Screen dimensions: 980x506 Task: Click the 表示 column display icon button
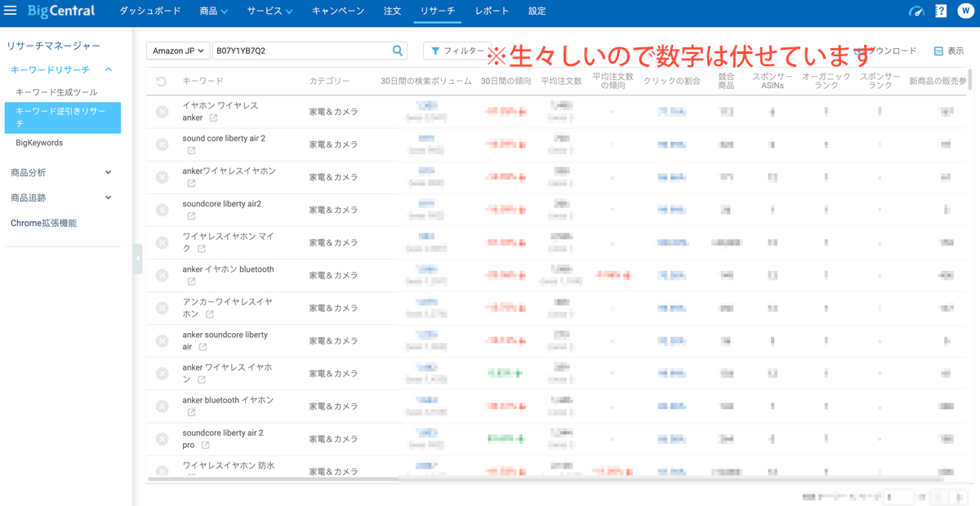(949, 51)
